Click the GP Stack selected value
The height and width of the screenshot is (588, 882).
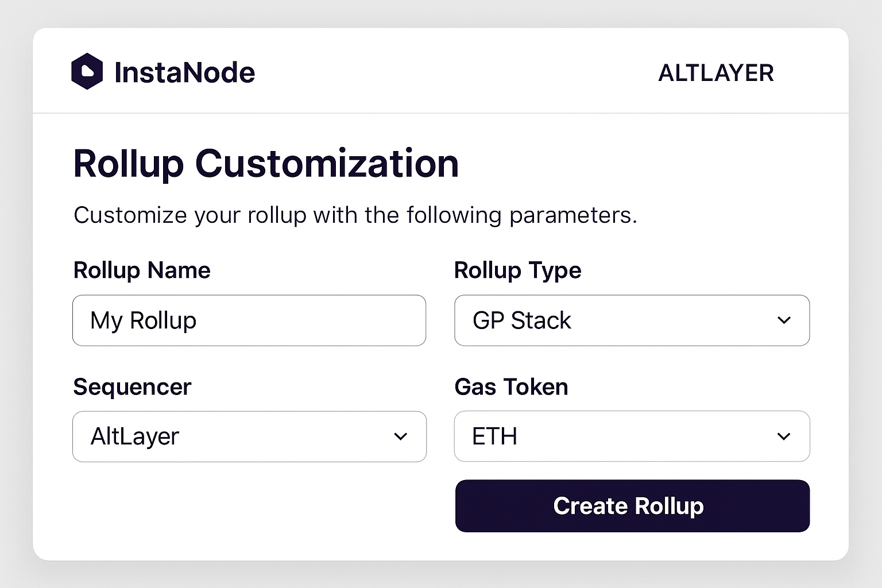click(521, 320)
